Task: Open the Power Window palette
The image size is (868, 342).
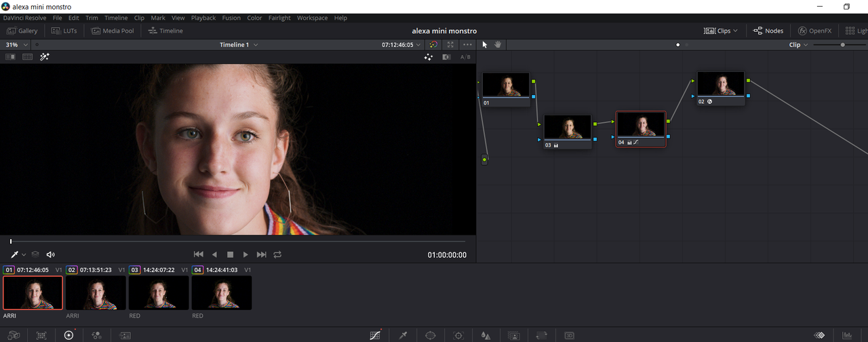Action: (430, 335)
